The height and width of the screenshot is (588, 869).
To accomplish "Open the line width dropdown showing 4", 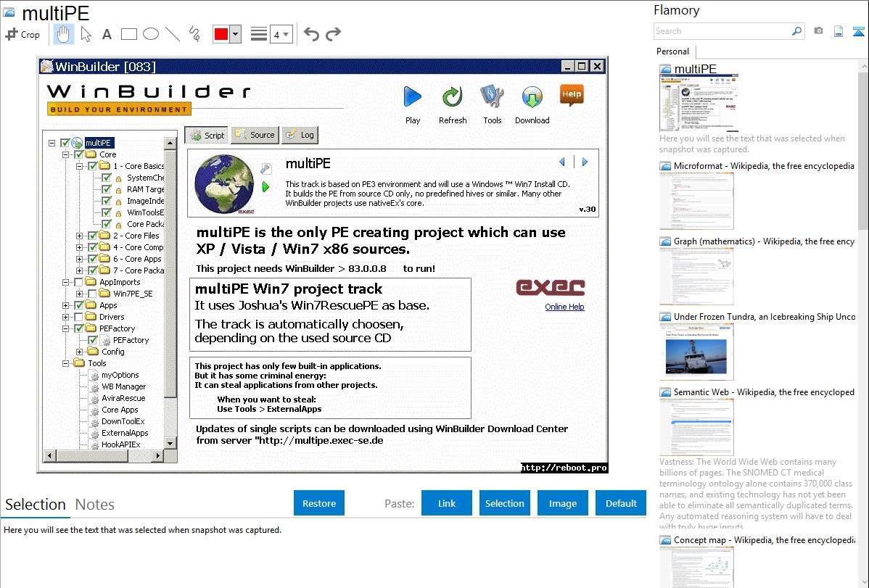I will click(281, 34).
